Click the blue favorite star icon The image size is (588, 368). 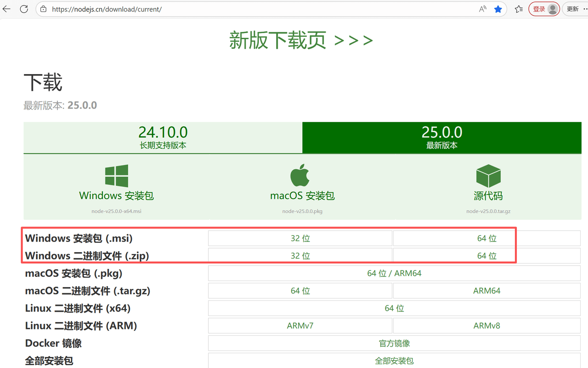(498, 9)
